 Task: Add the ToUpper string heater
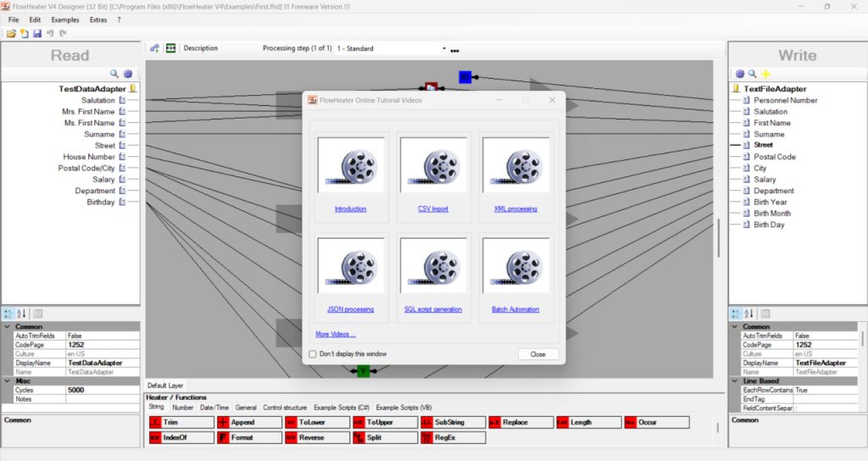pyautogui.click(x=386, y=422)
